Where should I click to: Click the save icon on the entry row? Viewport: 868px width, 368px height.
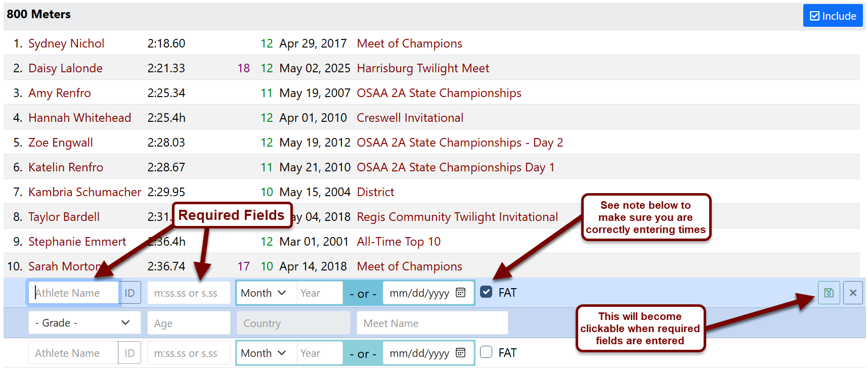pos(829,293)
